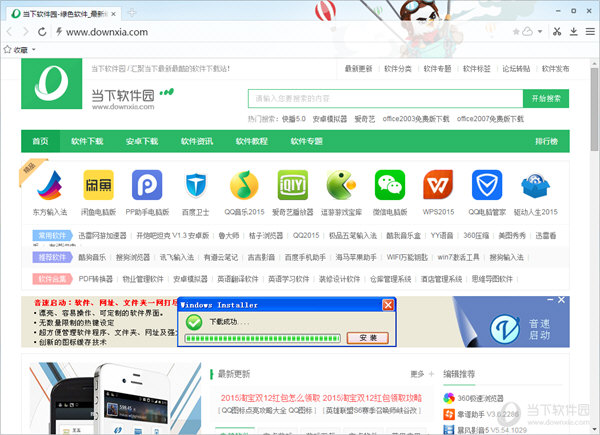Open the 东方输入法 app icon
Viewport: 600px width, 435px height.
point(50,185)
